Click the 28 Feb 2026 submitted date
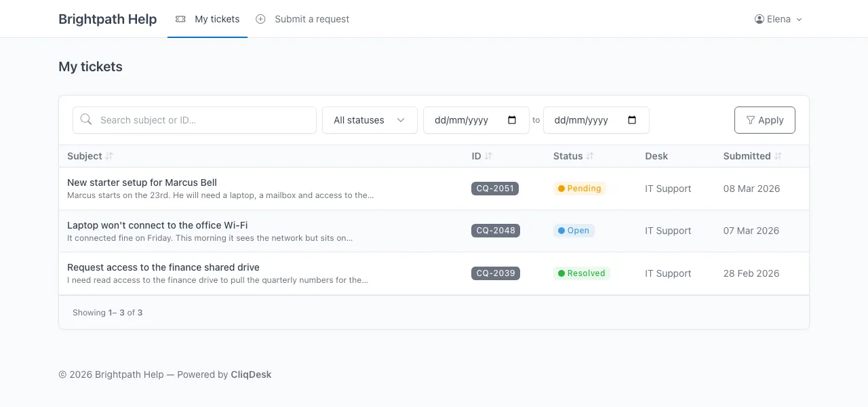 pyautogui.click(x=751, y=273)
